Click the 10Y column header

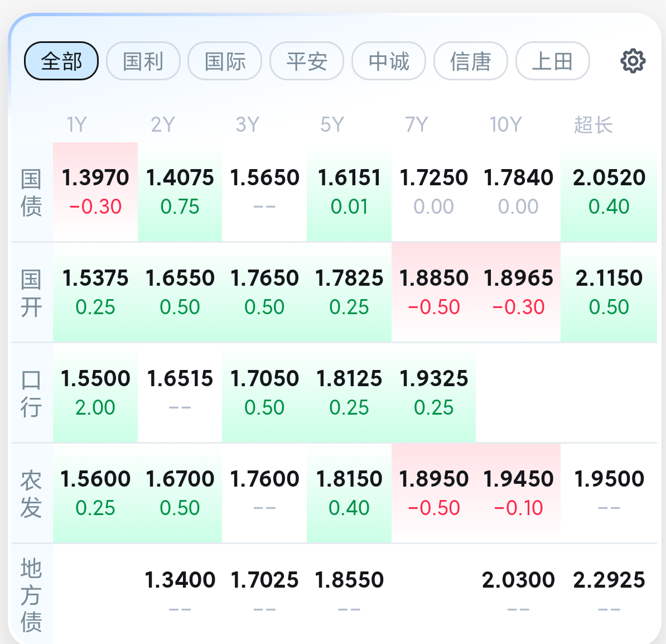click(505, 124)
